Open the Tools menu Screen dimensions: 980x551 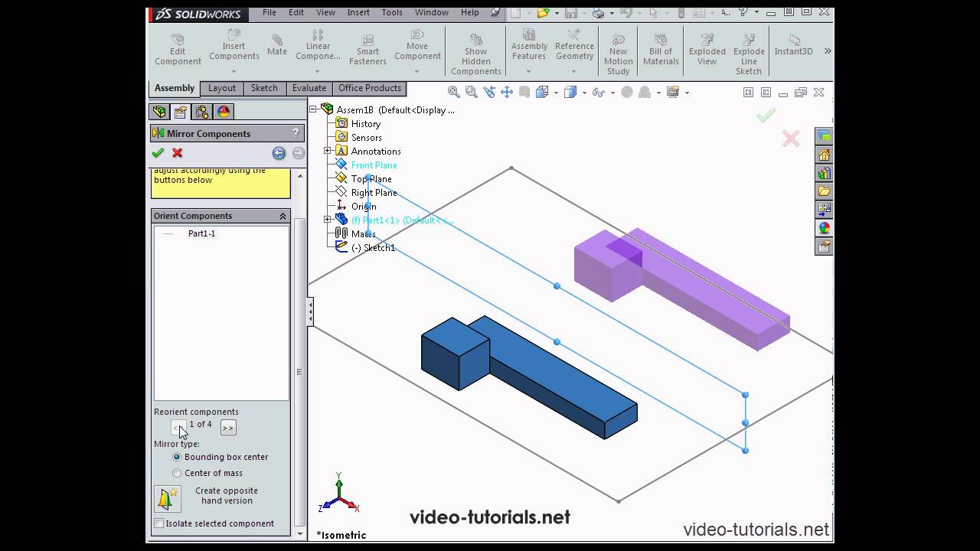392,12
